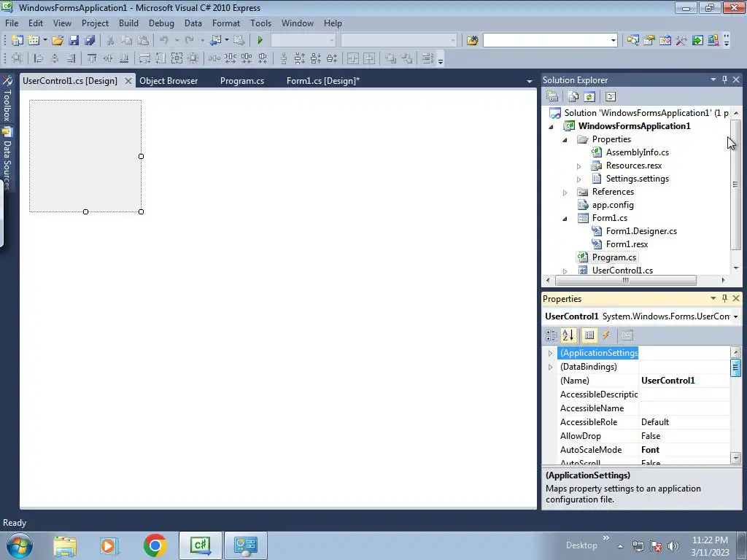Open the Data Sources side tab
This screenshot has width=747, height=560.
pyautogui.click(x=7, y=158)
